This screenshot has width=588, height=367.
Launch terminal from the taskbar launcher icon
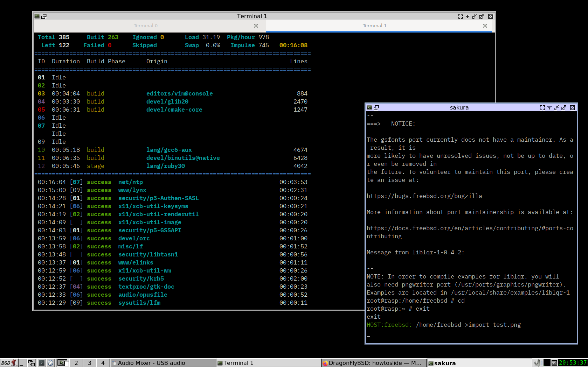tap(41, 363)
